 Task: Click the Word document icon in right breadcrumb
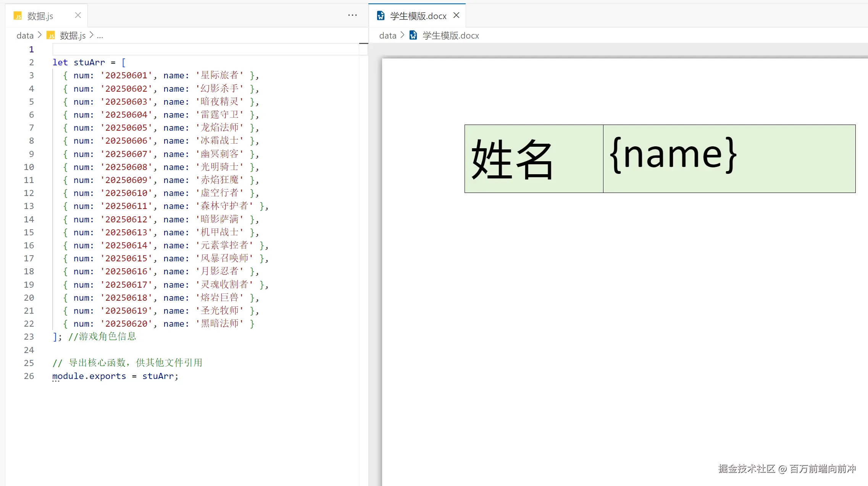click(x=413, y=36)
